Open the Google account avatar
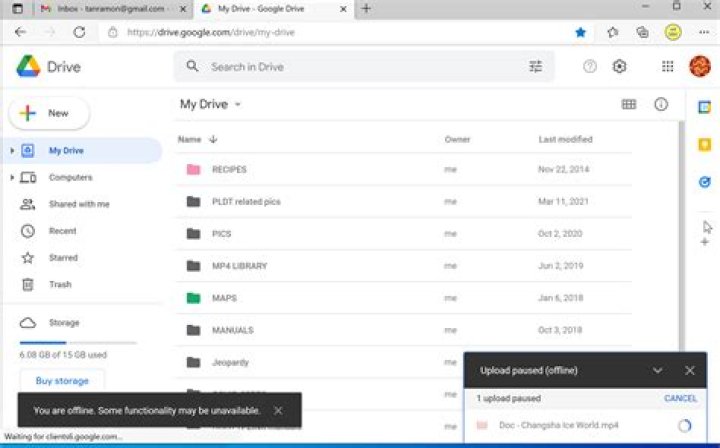Screen dimensions: 720x448 click(700, 67)
